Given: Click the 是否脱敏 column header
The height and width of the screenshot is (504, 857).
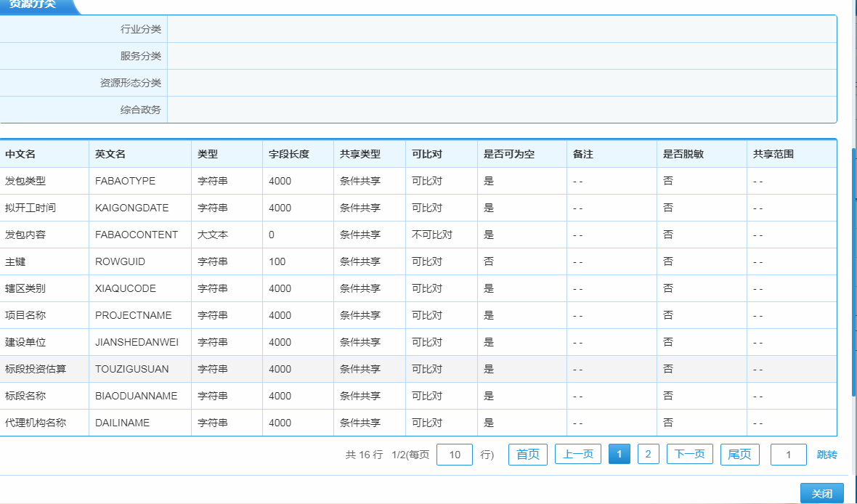Looking at the screenshot, I should pyautogui.click(x=683, y=154).
